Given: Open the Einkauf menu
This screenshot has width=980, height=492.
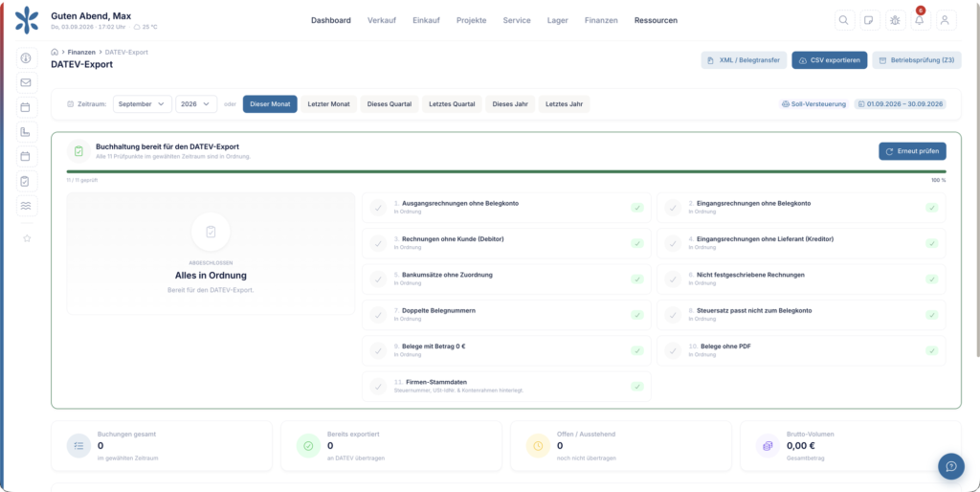Looking at the screenshot, I should [426, 20].
